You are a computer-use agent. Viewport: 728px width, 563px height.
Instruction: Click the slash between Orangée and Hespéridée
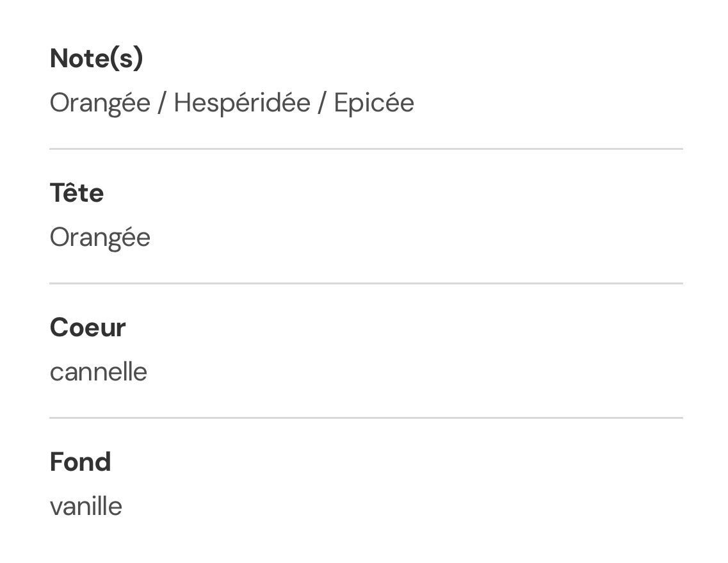(x=162, y=102)
